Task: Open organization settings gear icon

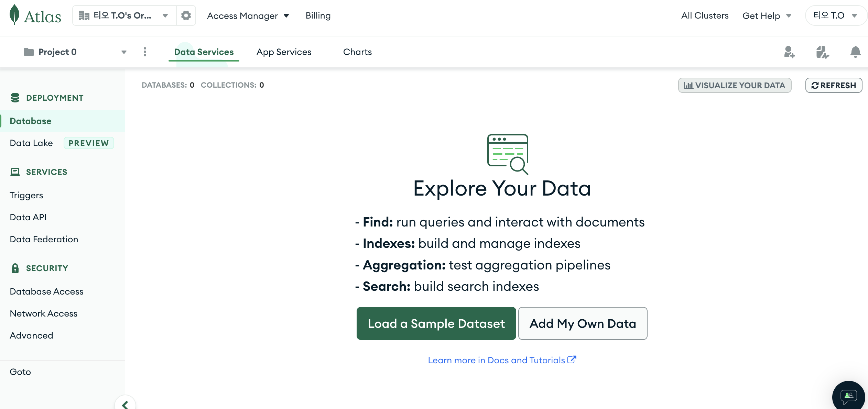Action: point(186,15)
